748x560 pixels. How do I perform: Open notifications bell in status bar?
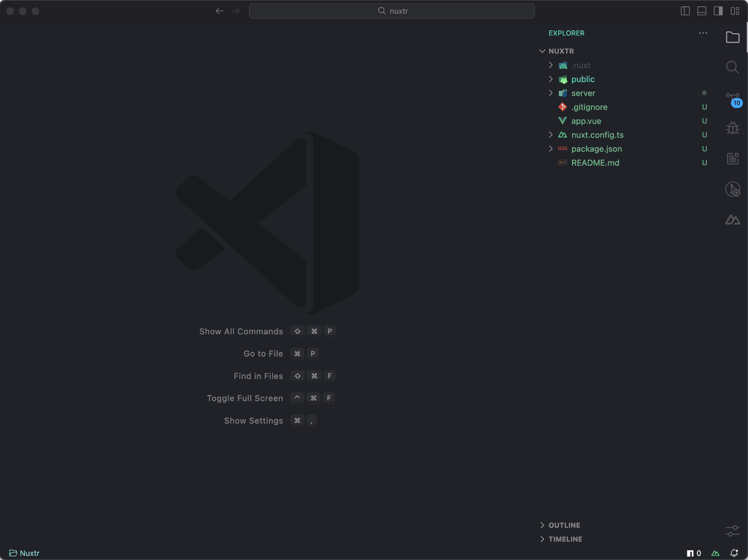[x=734, y=553]
